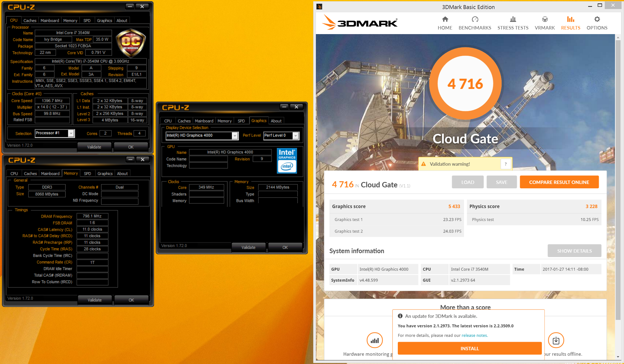Click the 3DMark logo in header
This screenshot has width=624, height=364.
359,22
